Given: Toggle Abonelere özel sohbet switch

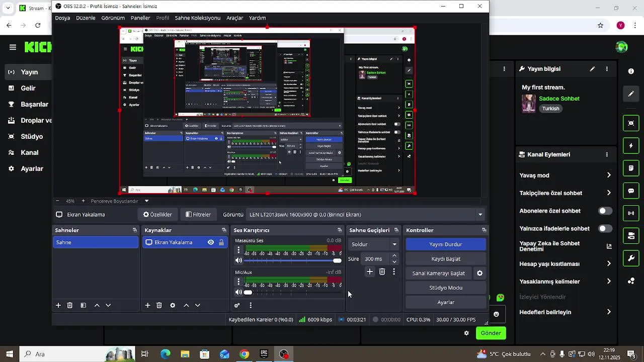Looking at the screenshot, I should [605, 211].
